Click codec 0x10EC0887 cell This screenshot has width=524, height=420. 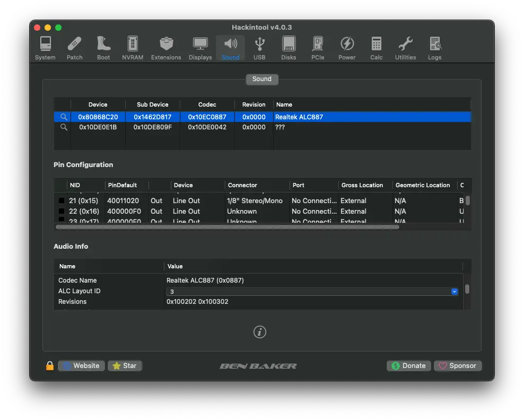tap(207, 117)
